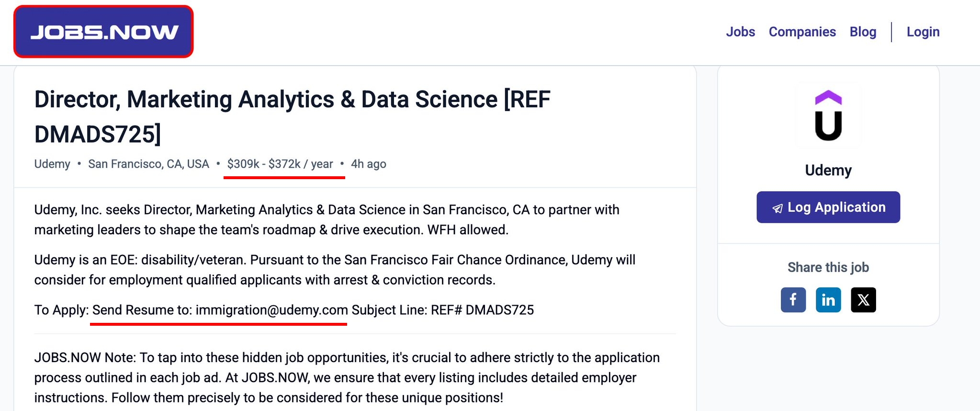Image resolution: width=980 pixels, height=411 pixels.
Task: Click the 4h ago timestamp
Action: click(x=368, y=164)
